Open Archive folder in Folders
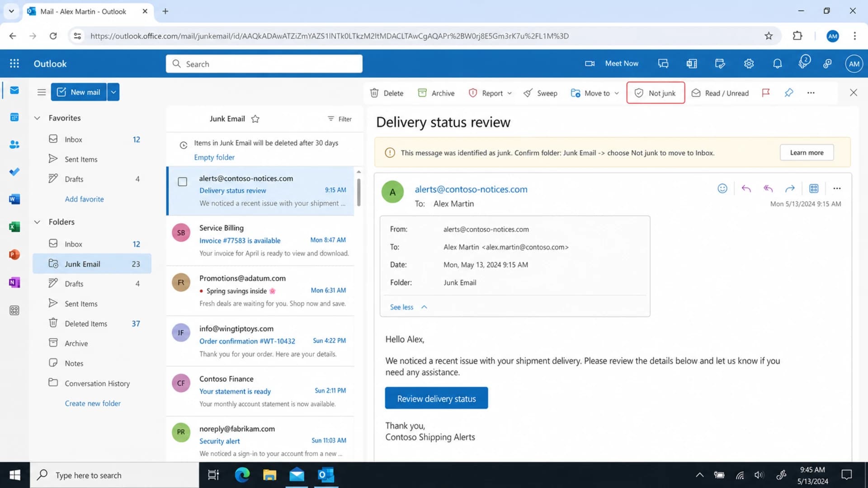This screenshot has width=868, height=488. click(92, 343)
